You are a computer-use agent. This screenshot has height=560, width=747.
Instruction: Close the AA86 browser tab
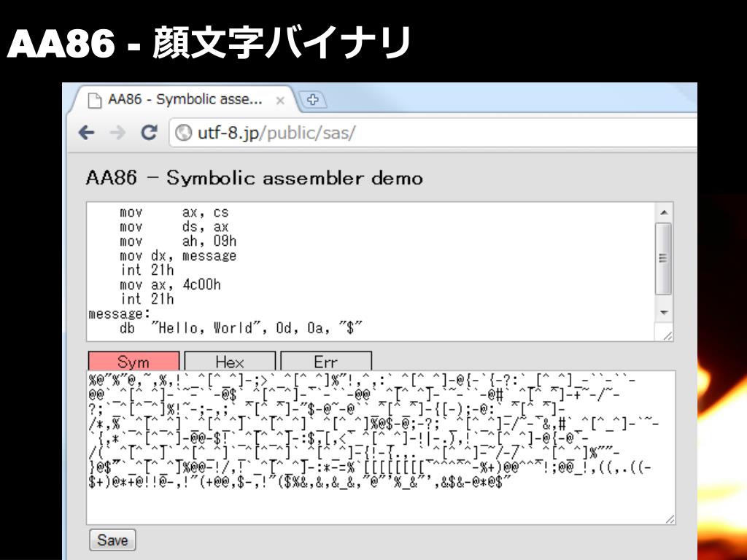[x=280, y=100]
